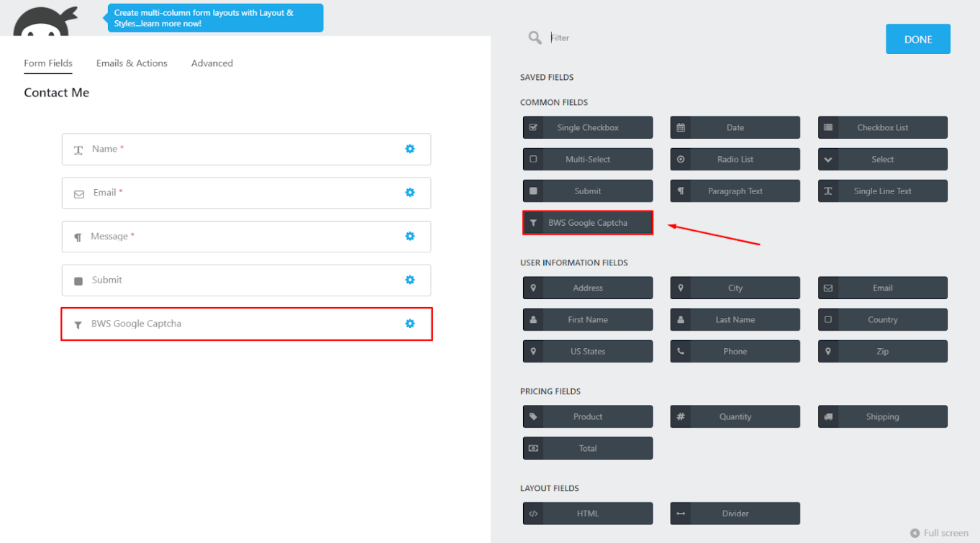Add a Last Name field

735,319
